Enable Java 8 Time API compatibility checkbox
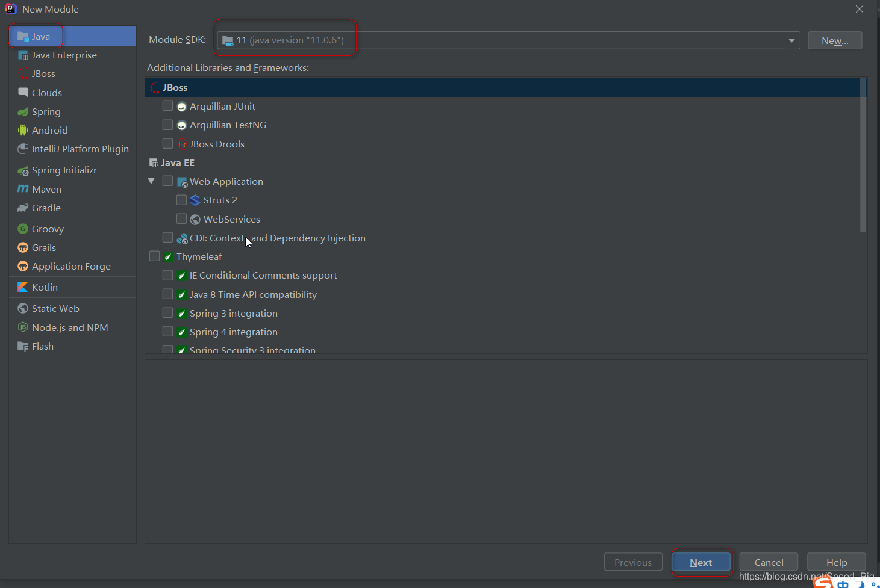The image size is (880, 588). coord(167,294)
